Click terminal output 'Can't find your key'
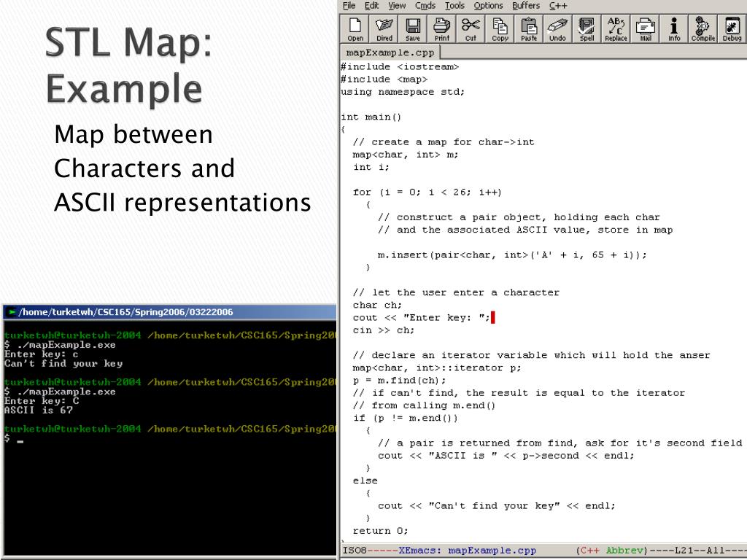 pos(63,363)
